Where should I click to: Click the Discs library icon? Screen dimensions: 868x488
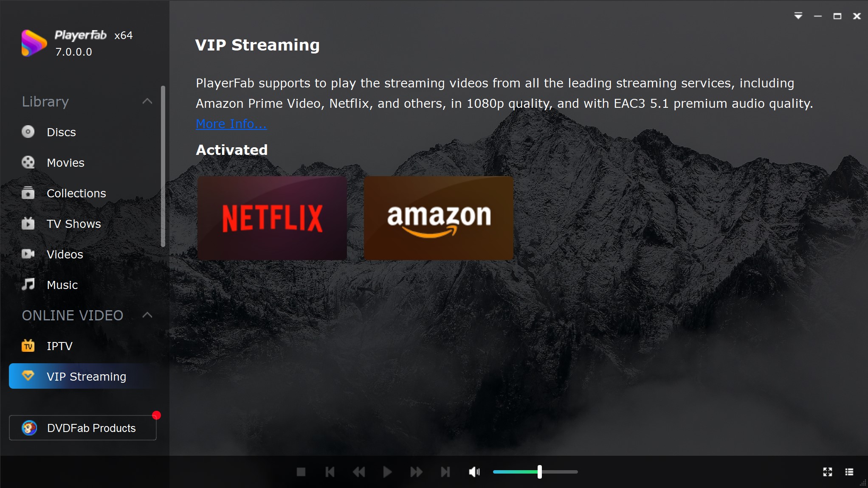point(28,132)
